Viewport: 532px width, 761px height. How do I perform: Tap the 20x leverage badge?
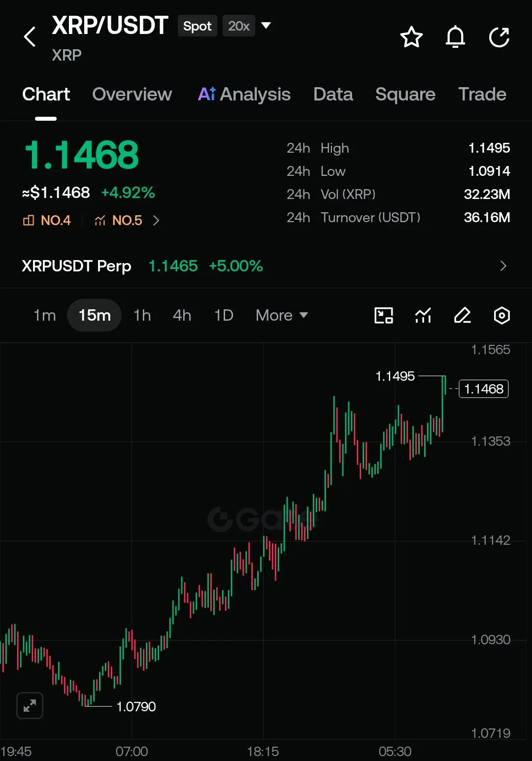(x=239, y=26)
